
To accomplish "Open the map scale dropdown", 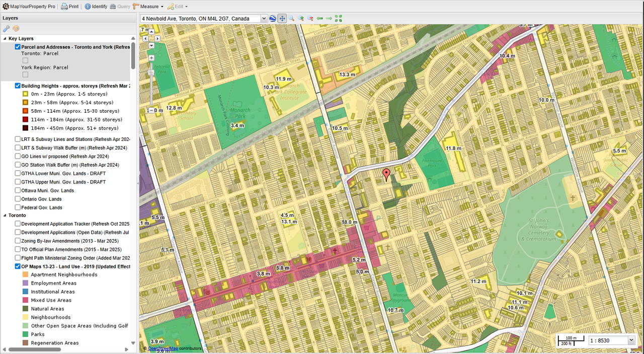I will coord(631,340).
